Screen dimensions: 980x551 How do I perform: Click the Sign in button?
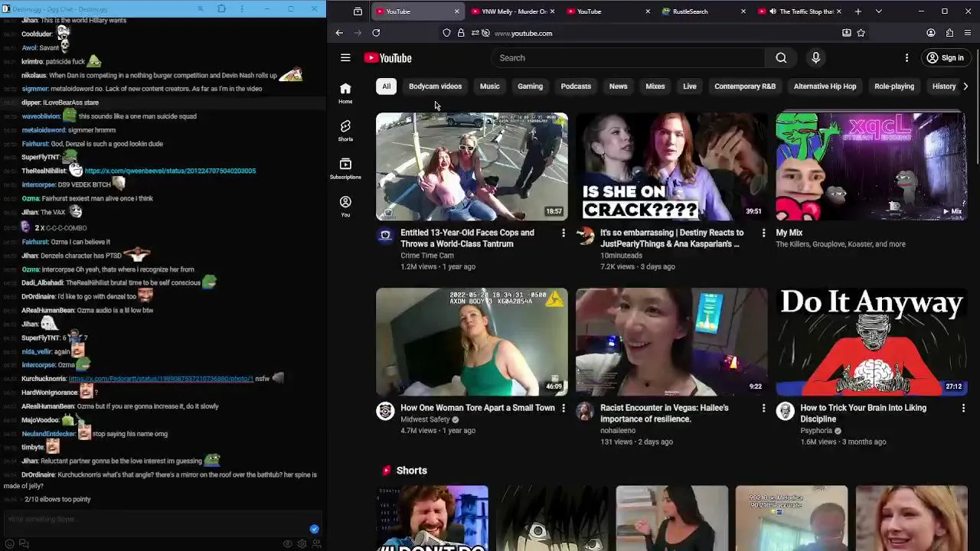coord(945,58)
